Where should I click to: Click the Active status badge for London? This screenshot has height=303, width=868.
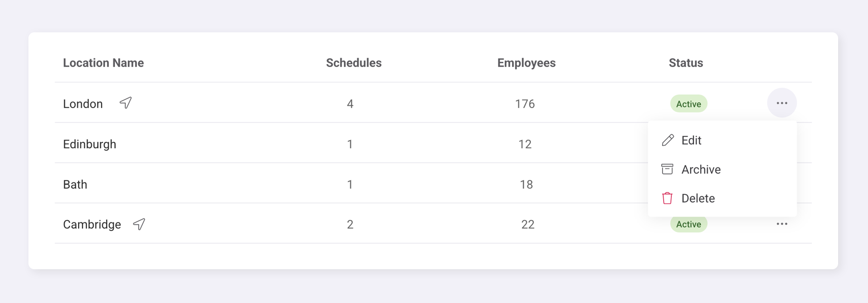tap(689, 104)
